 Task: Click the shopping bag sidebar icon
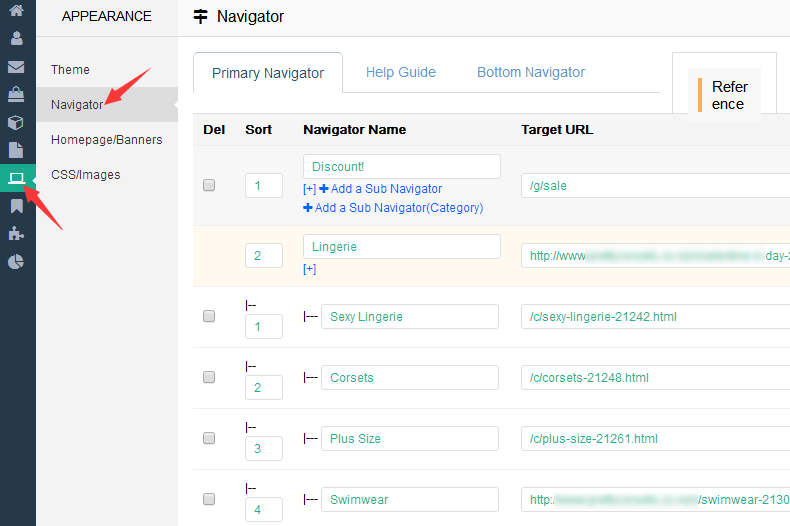pos(16,95)
